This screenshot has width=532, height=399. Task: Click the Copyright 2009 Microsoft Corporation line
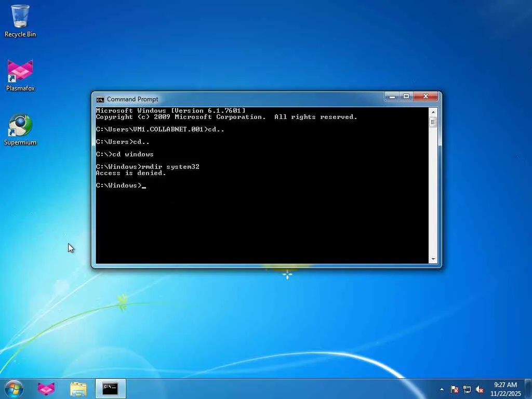coord(227,117)
